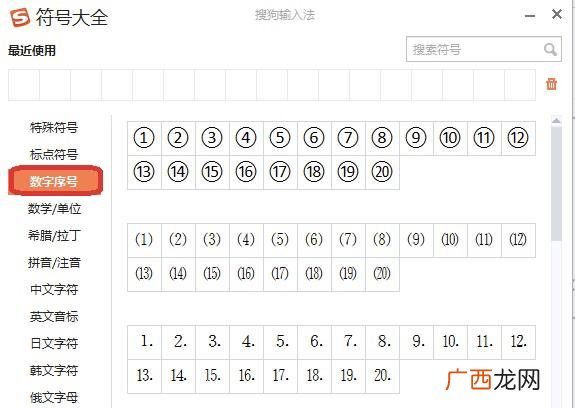Insert circled number ⑯
Screen dimensions: 575x408
[246, 172]
